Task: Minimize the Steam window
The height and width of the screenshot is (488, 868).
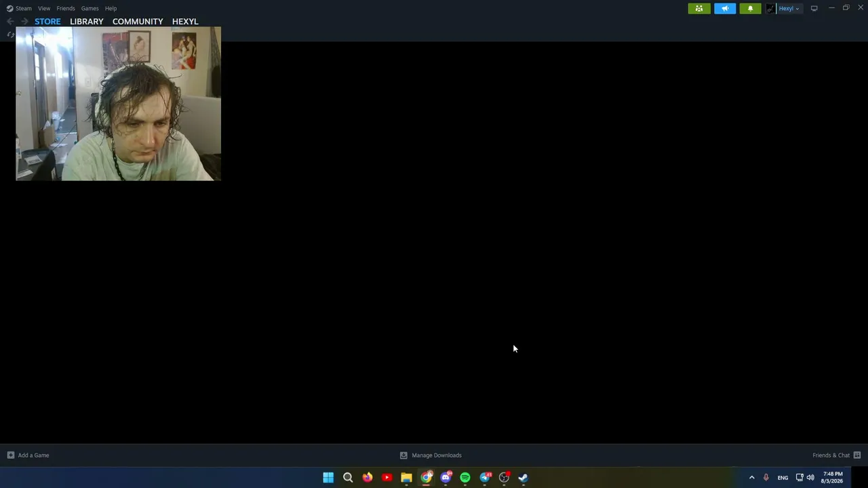Action: (831, 8)
